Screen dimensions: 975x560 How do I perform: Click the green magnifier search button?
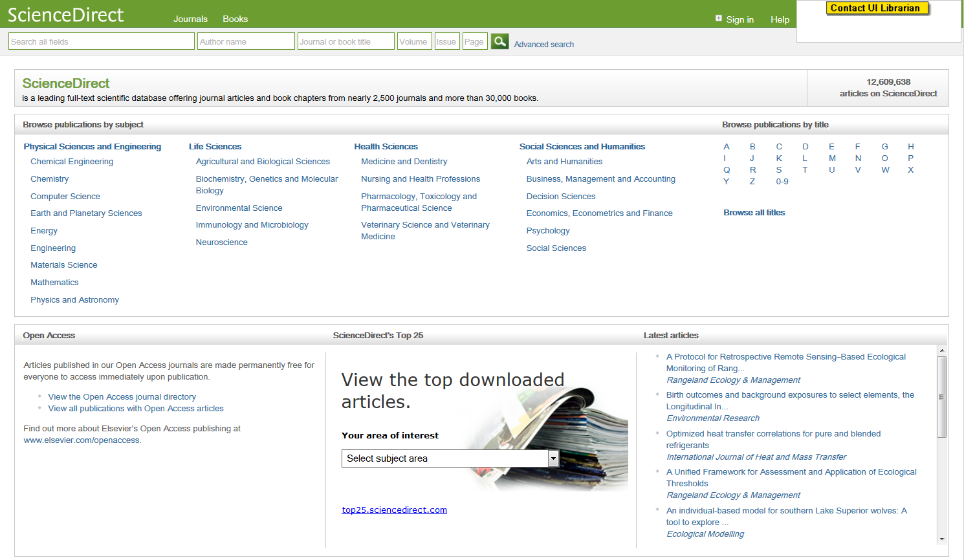[499, 41]
